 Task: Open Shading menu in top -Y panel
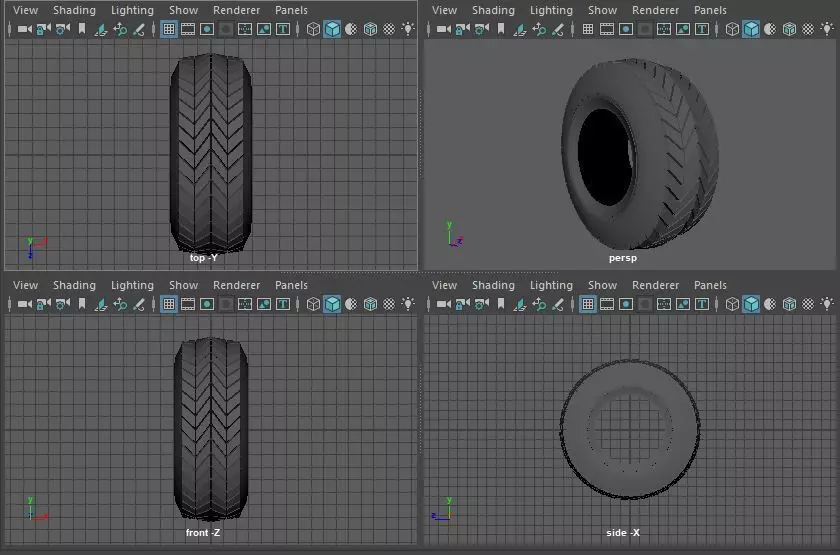[x=74, y=10]
